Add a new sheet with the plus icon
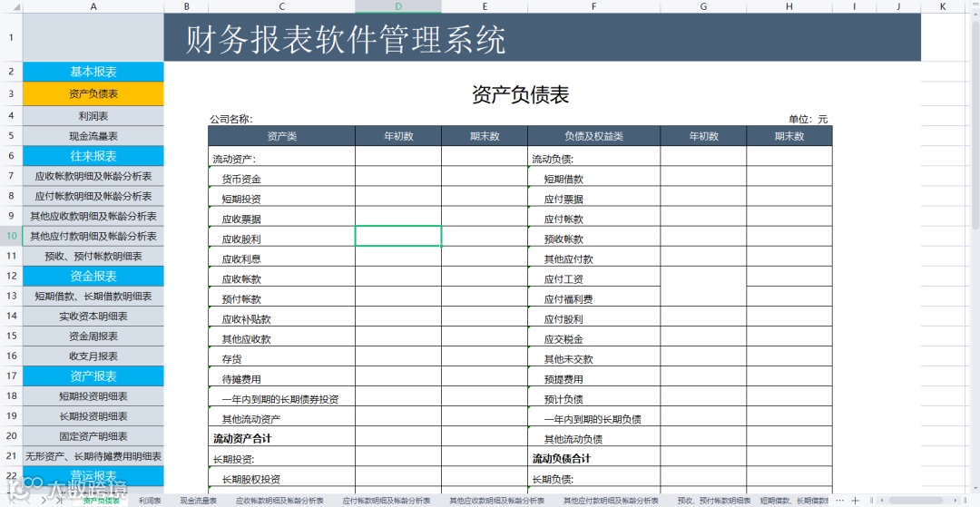The height and width of the screenshot is (507, 980). point(855,500)
